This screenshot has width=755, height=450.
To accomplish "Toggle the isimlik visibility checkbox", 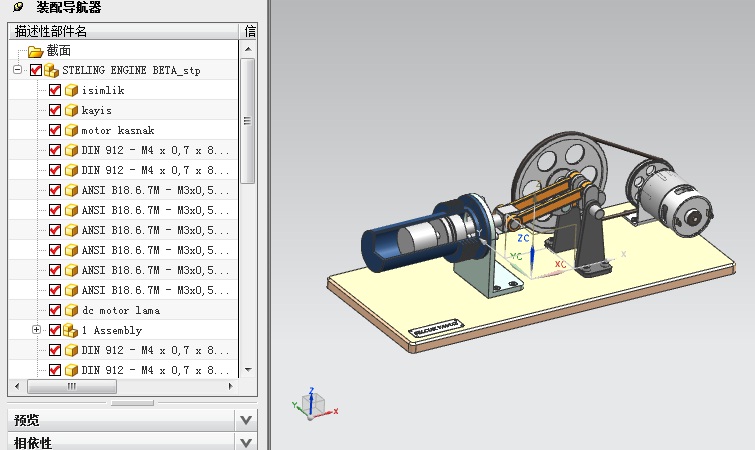I will 55,90.
